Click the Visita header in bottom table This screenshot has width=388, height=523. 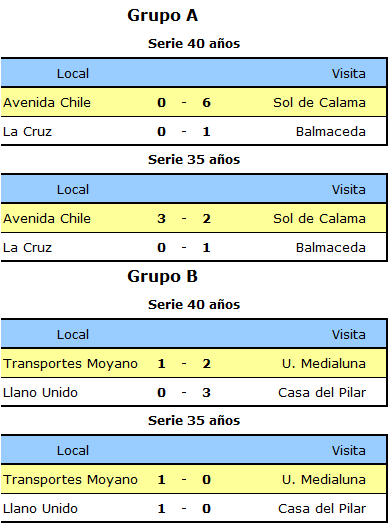coord(349,451)
